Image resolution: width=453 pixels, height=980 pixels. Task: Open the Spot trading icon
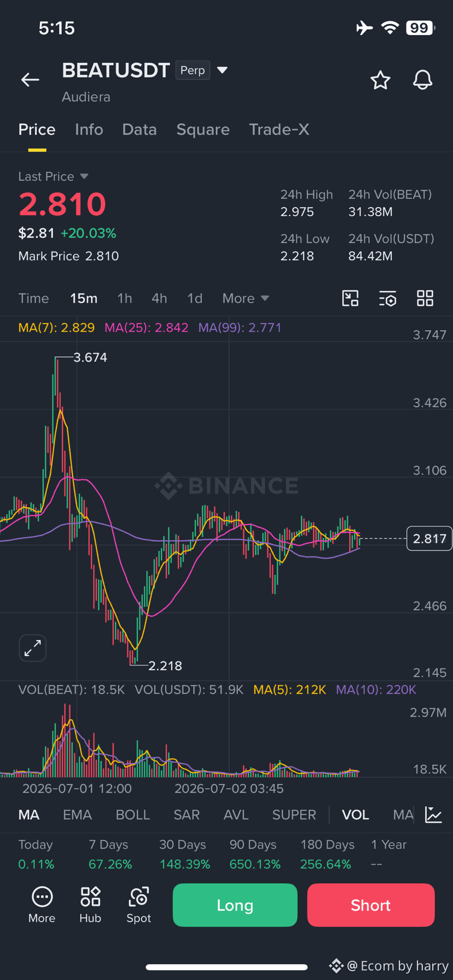point(139,905)
